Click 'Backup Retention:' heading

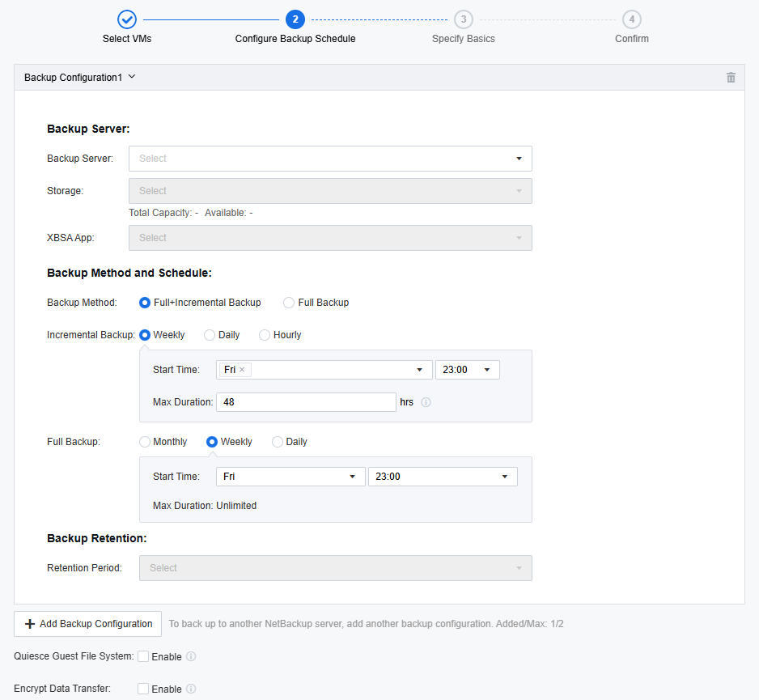point(97,539)
